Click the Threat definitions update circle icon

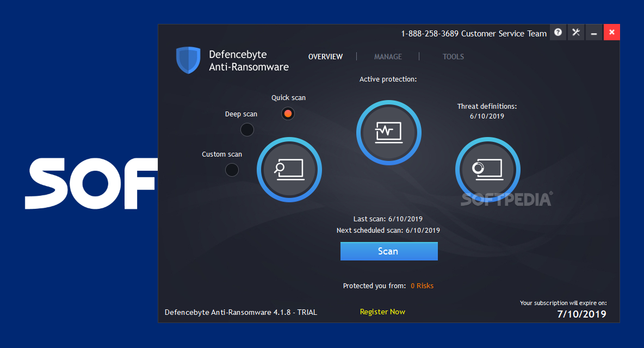click(x=487, y=169)
